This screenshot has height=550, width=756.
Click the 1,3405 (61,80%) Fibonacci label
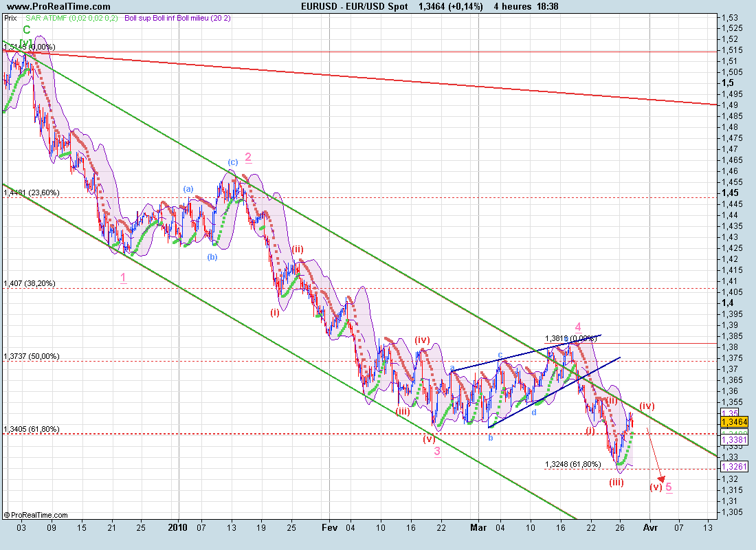tap(32, 429)
